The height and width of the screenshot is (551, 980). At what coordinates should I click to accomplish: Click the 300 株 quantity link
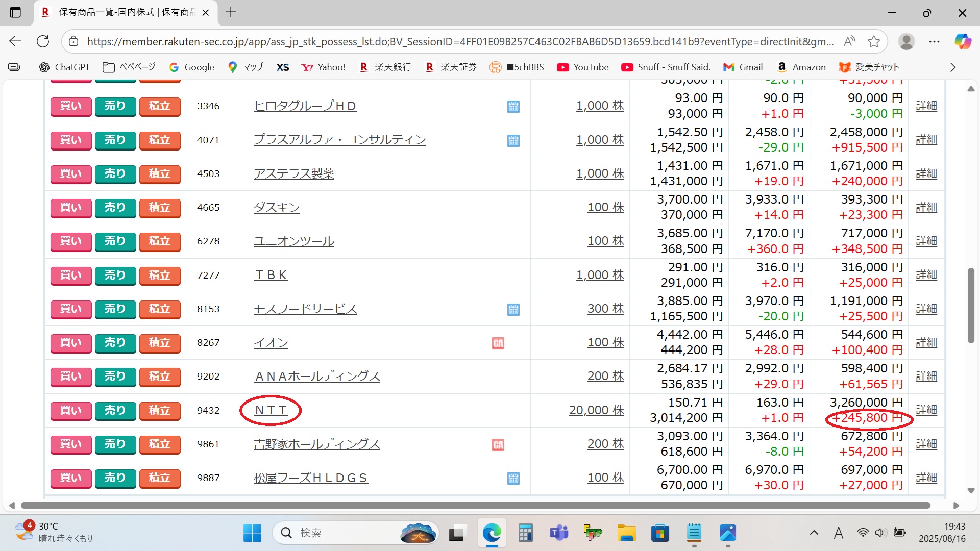606,309
